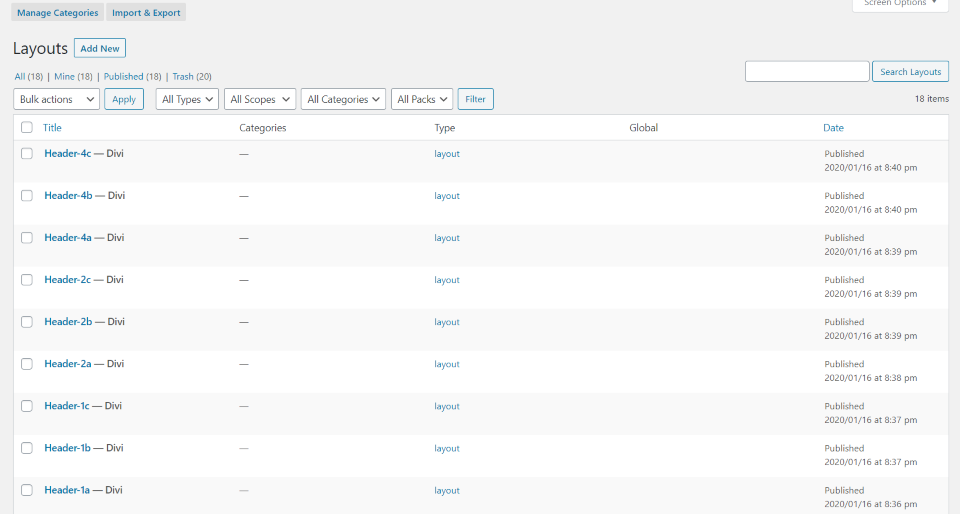Viewport: 960px width, 514px height.
Task: Open the Header-4c layout title
Action: coord(67,154)
